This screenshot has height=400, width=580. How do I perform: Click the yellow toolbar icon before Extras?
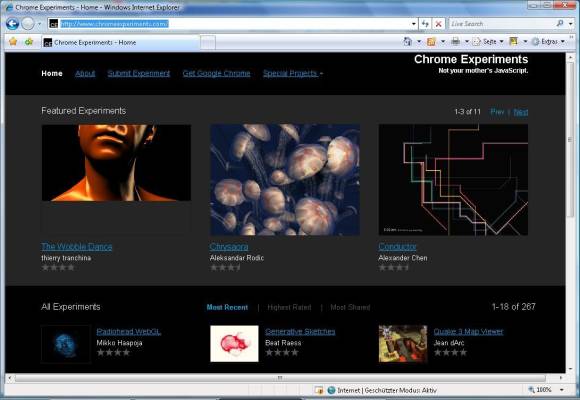pyautogui.click(x=513, y=41)
